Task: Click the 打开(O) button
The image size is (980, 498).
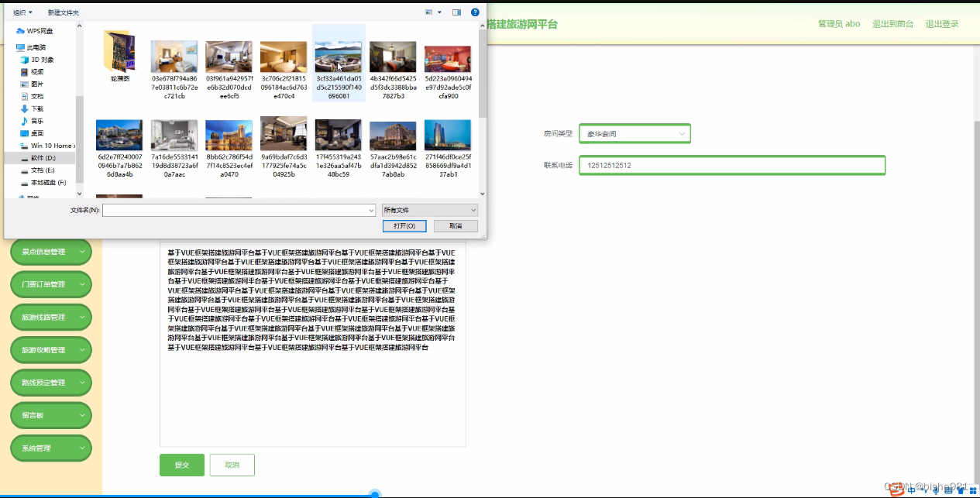Action: pyautogui.click(x=404, y=225)
